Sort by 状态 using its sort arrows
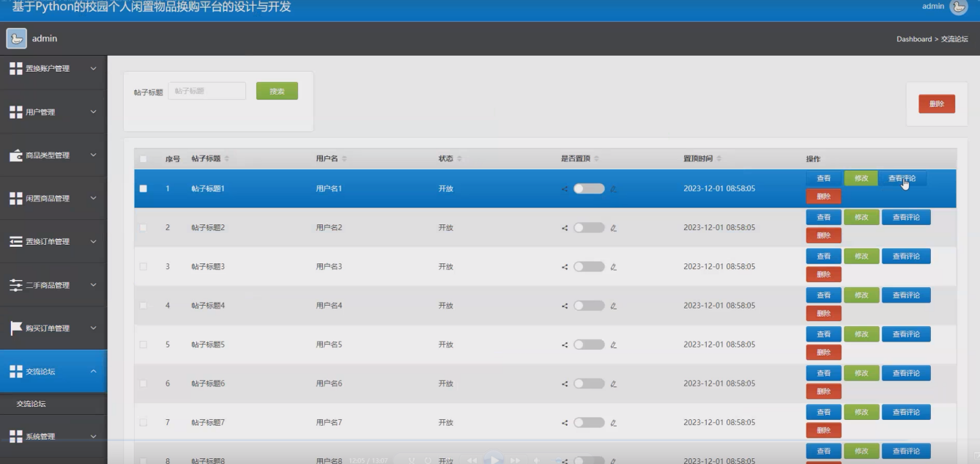The height and width of the screenshot is (464, 980). click(x=459, y=158)
